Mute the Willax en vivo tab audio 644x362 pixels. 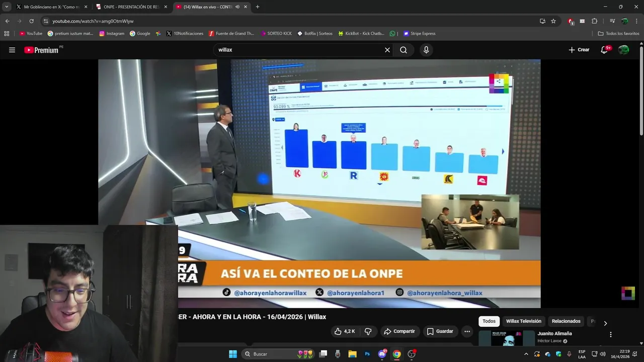[x=237, y=7]
